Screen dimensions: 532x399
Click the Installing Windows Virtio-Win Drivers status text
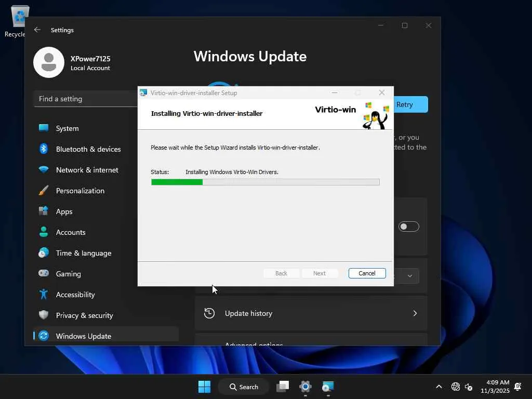(x=232, y=172)
